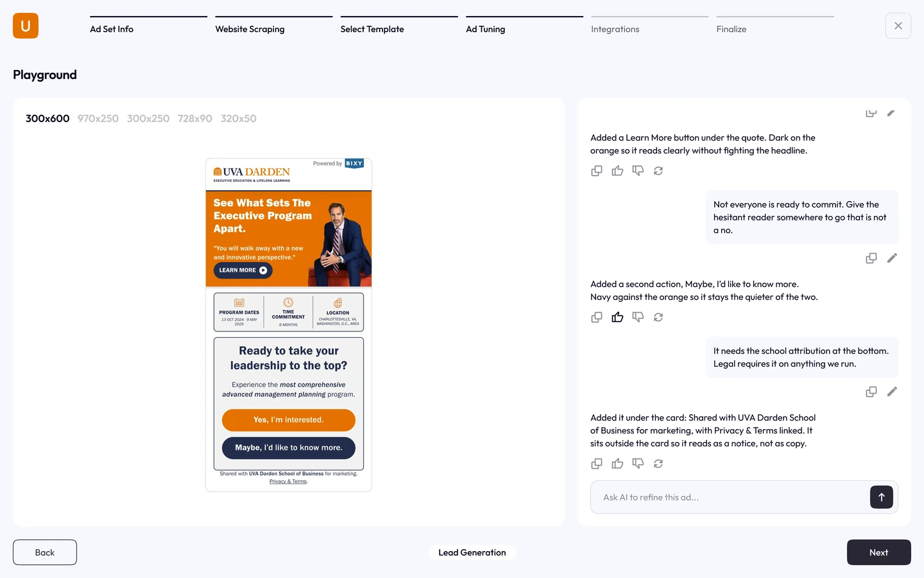Thumbs up the 'Added a second action' reply
The width and height of the screenshot is (924, 578).
coord(617,317)
